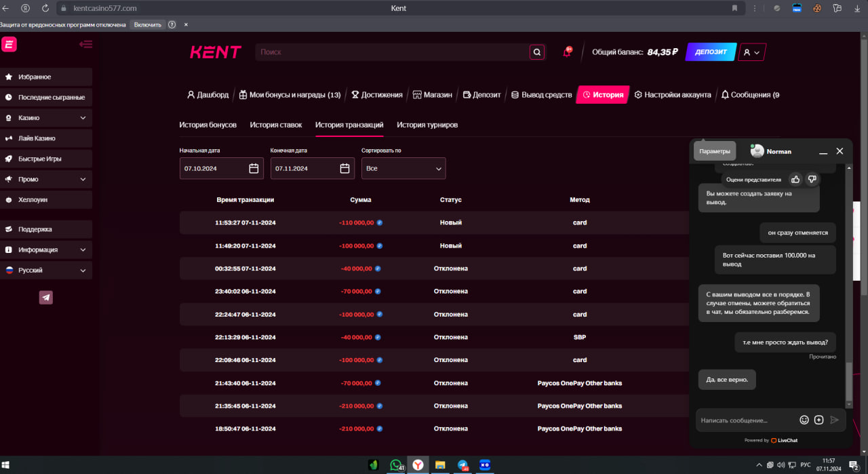Rate the agent with thumbs up

tap(795, 180)
